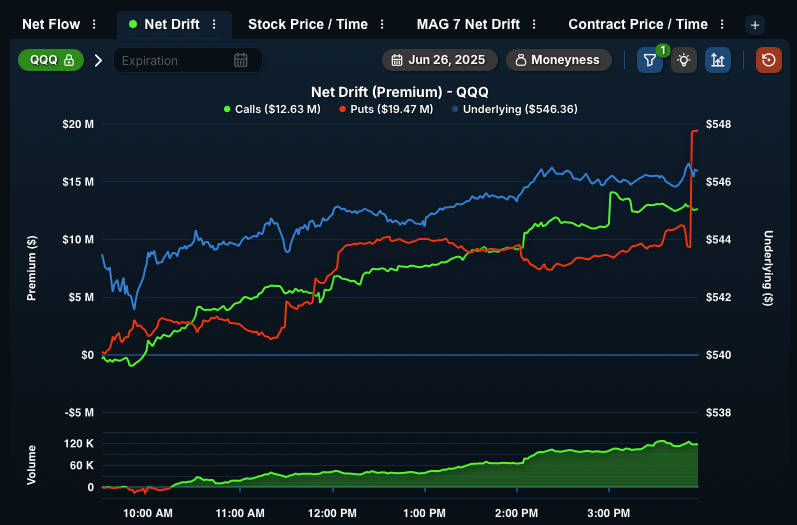Click the $548 underlying axis label
797x525 pixels.
(718, 125)
